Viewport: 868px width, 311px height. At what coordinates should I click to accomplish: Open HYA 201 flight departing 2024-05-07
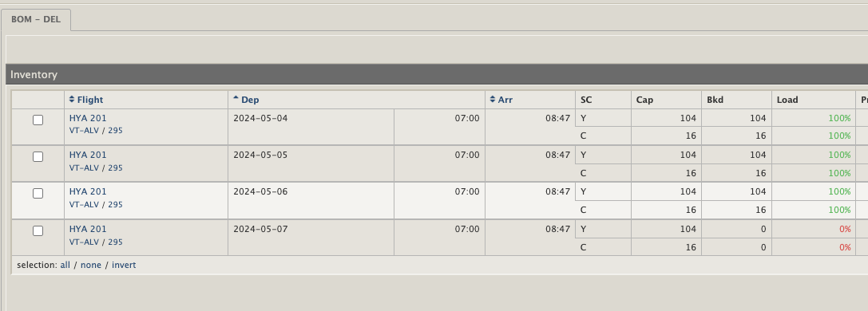tap(88, 229)
